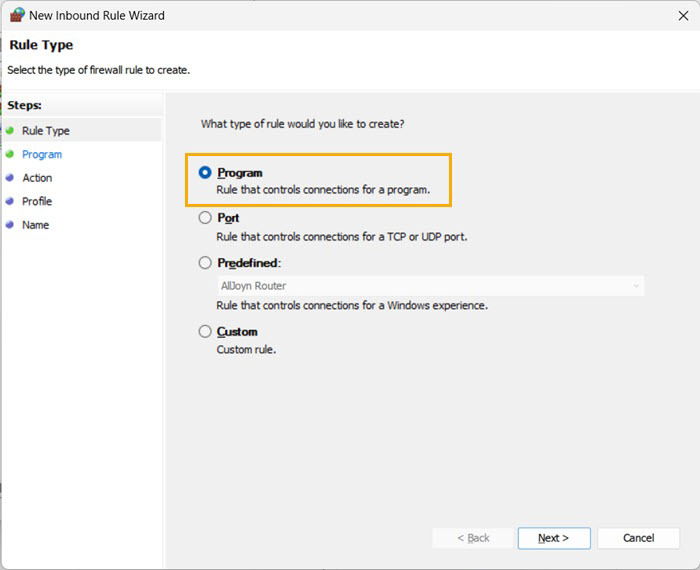Click the blue bullet beside Name step

click(10, 225)
